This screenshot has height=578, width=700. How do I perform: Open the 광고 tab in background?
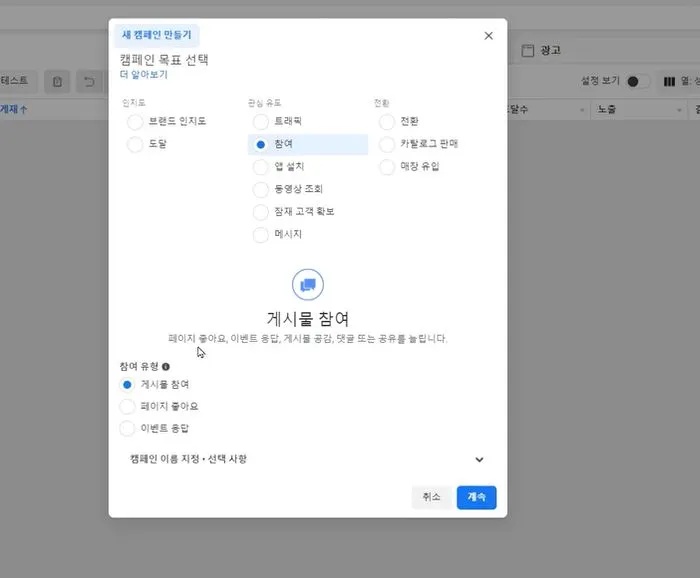(x=550, y=50)
